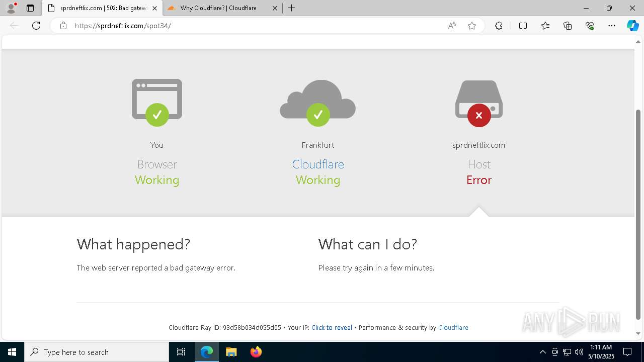
Task: Click the red Error status text
Action: point(479,180)
